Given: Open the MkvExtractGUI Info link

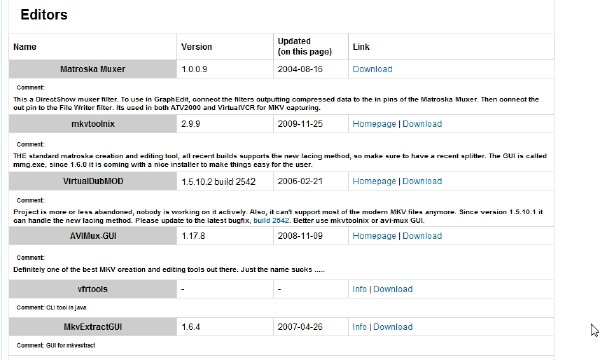Looking at the screenshot, I should (x=359, y=327).
